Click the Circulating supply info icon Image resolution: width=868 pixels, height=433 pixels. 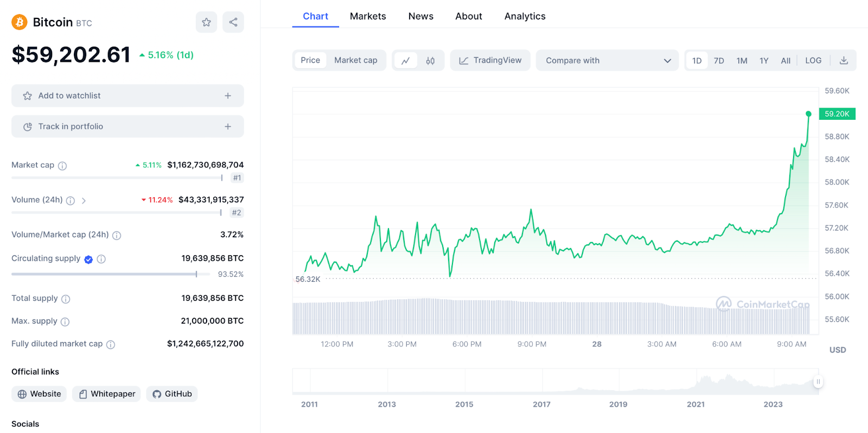coord(101,259)
